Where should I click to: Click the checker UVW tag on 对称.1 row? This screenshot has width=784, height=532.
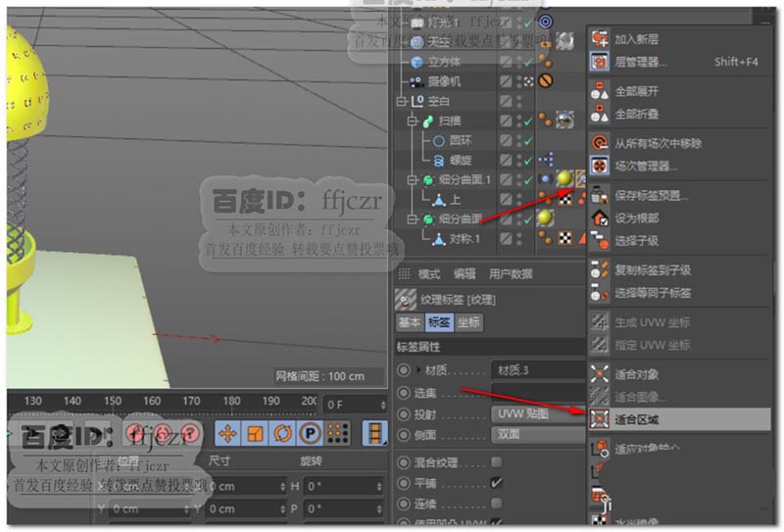(565, 238)
